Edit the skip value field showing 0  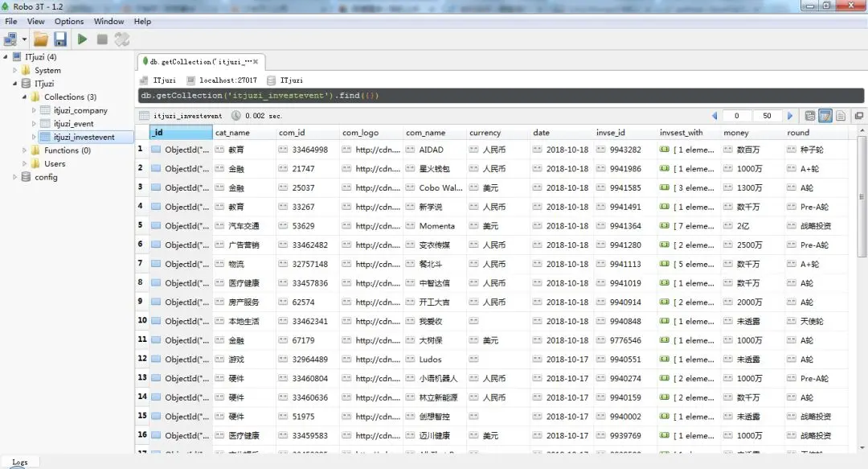(737, 116)
